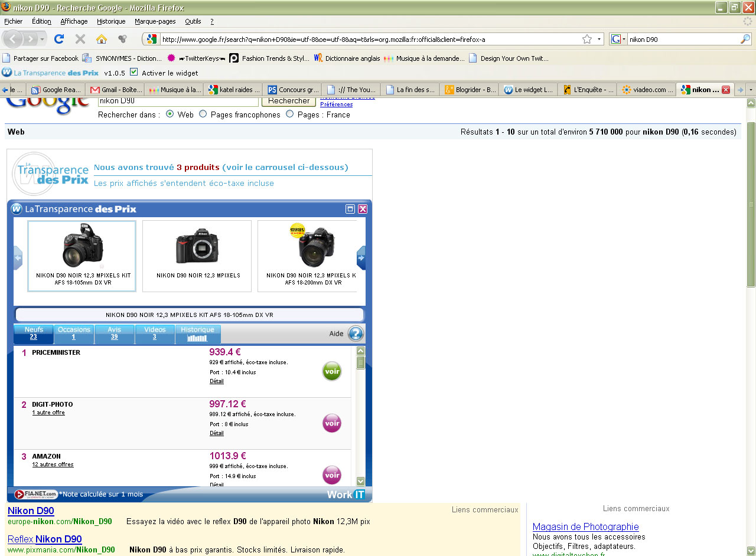Open the widget Aide help icon
Screen dimensions: 756x556
[356, 333]
